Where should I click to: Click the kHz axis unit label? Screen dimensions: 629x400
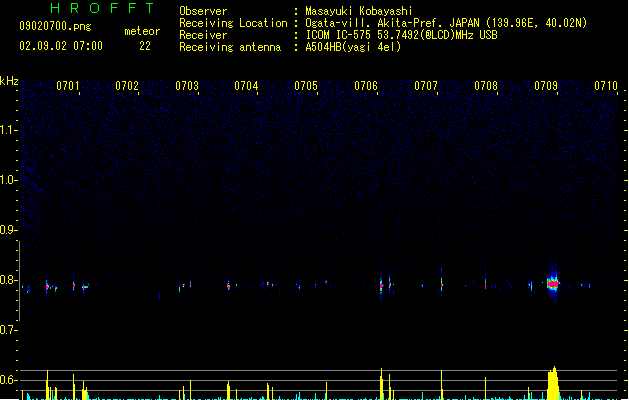tap(9, 81)
